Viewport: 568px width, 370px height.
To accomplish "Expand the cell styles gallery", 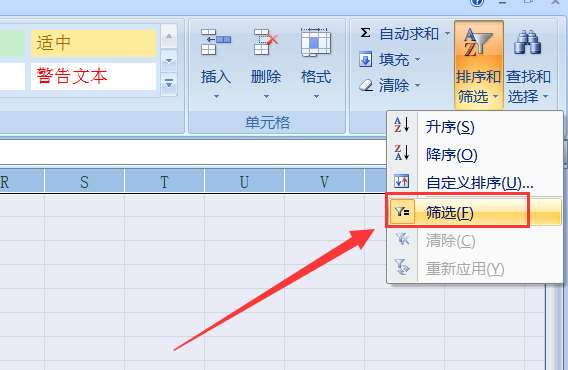I will [169, 83].
